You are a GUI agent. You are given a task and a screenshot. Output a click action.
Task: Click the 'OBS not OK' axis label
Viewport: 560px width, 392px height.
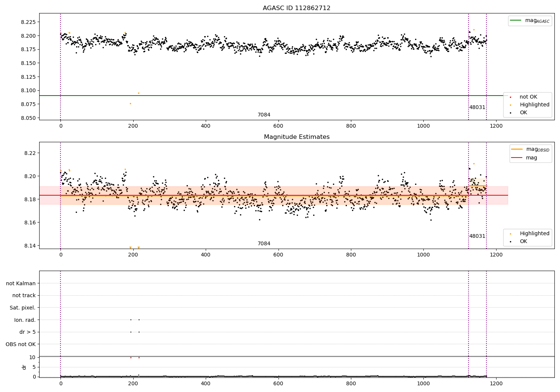point(21,344)
